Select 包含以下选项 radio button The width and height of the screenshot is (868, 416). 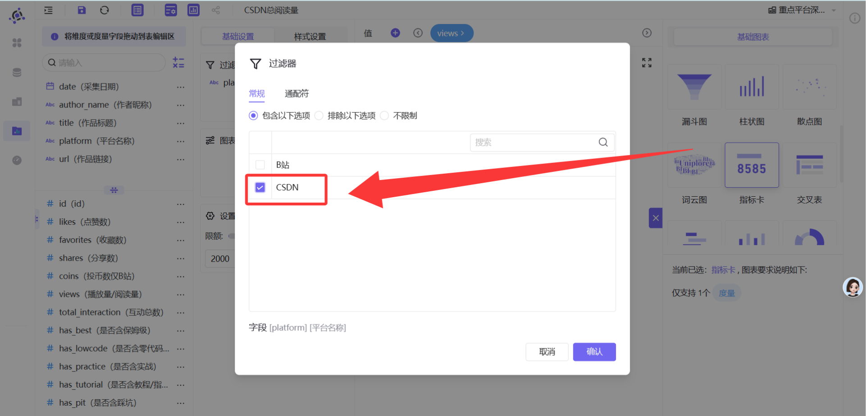coord(253,116)
